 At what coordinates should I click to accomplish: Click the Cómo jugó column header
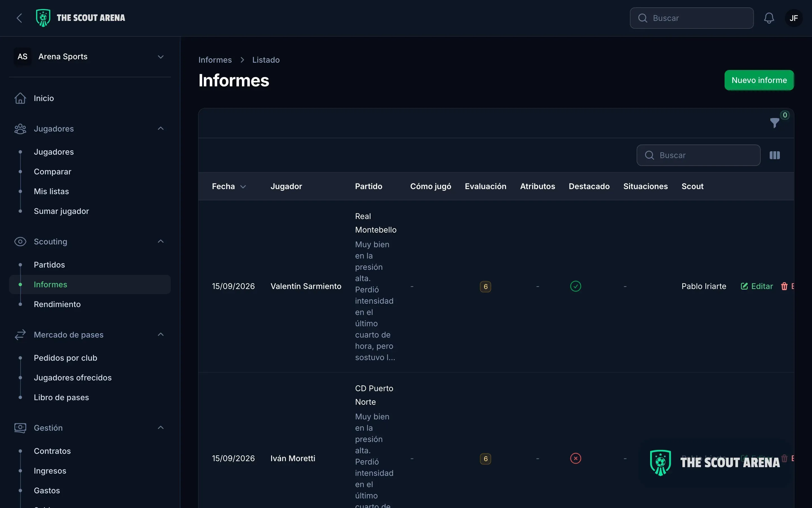click(x=431, y=187)
